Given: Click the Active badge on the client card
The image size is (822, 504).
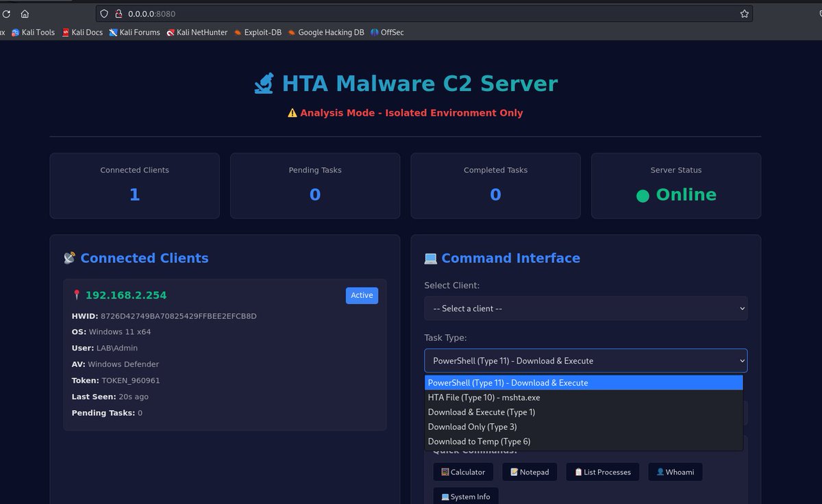Looking at the screenshot, I should pos(362,295).
